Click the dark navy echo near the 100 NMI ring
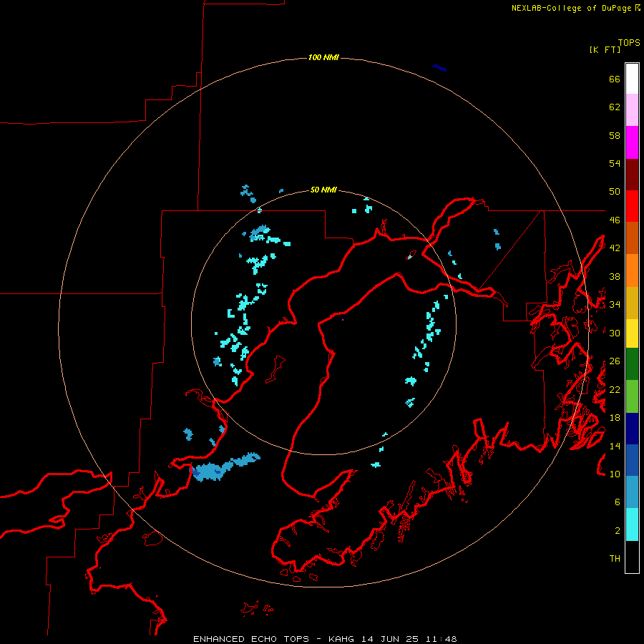 pyautogui.click(x=439, y=68)
